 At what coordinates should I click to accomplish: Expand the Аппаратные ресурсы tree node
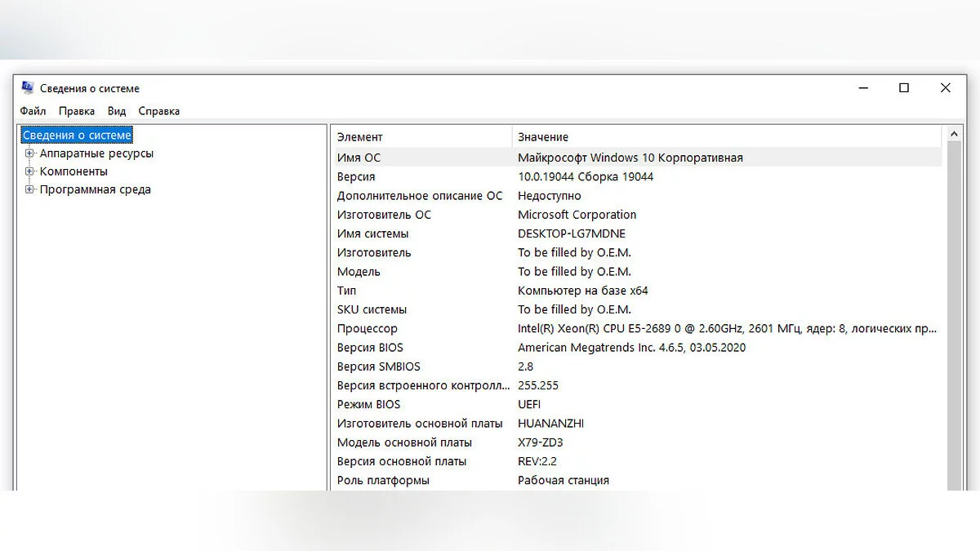(x=30, y=153)
